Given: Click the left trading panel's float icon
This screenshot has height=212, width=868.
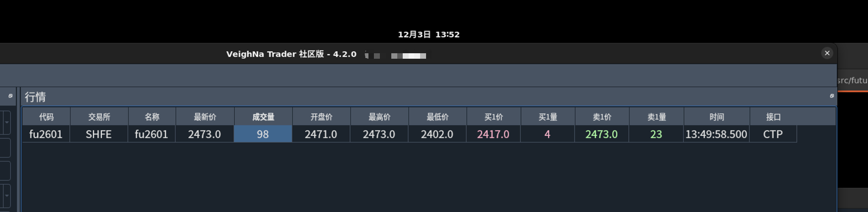Looking at the screenshot, I should (10, 96).
